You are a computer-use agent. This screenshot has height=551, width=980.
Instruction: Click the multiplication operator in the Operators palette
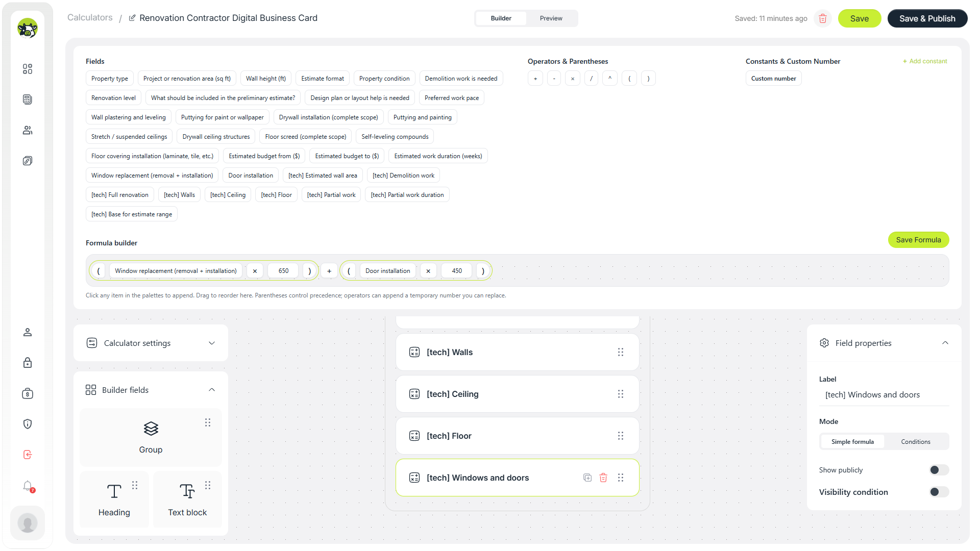coord(573,79)
